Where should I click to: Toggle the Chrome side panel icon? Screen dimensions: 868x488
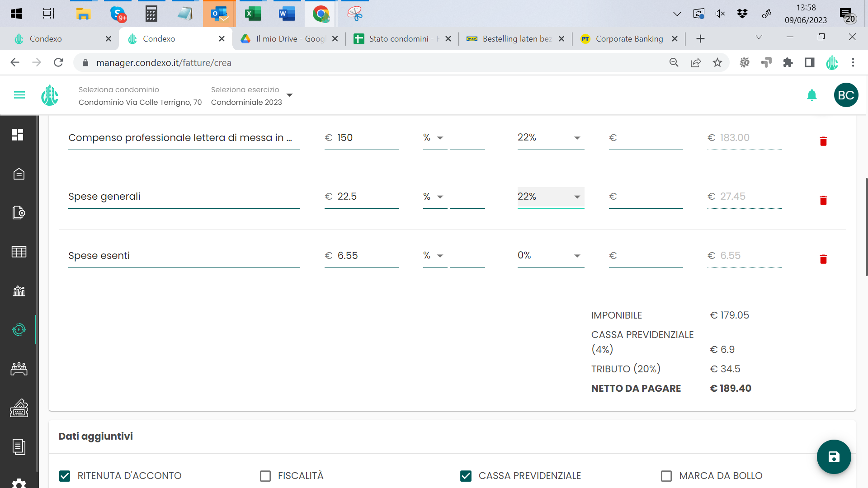point(810,63)
